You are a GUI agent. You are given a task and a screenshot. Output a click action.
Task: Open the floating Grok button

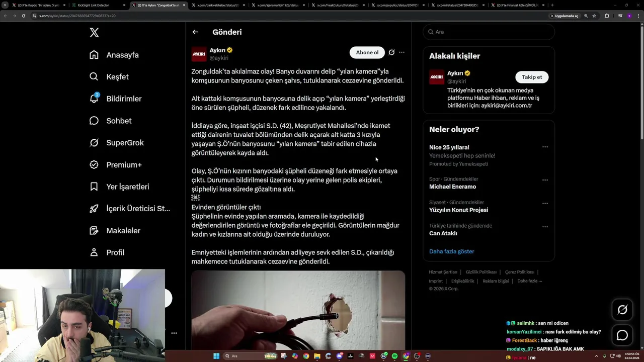[x=622, y=310]
